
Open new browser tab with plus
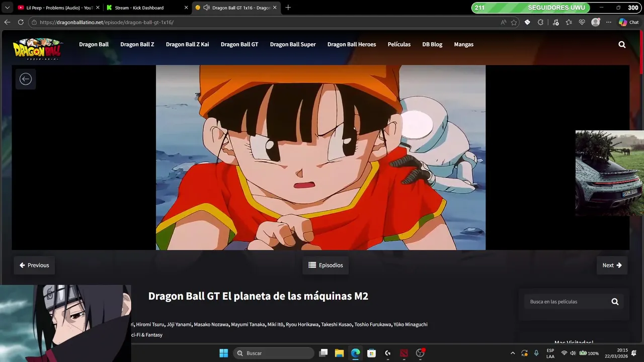pos(288,8)
